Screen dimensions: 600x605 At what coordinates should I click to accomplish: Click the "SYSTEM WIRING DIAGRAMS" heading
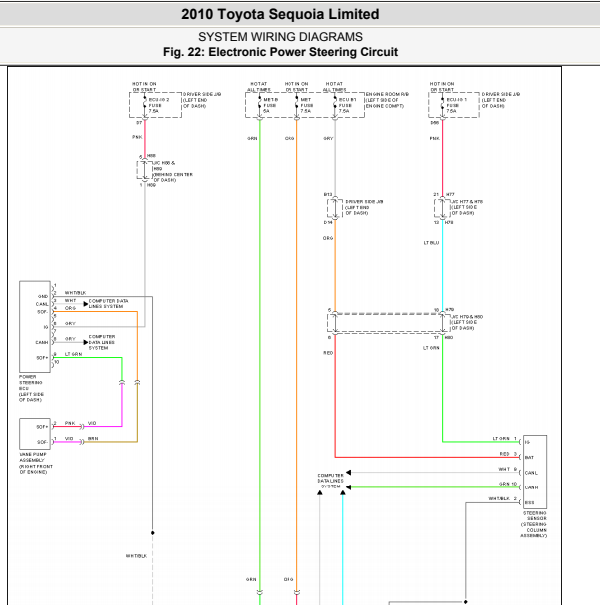pyautogui.click(x=280, y=37)
